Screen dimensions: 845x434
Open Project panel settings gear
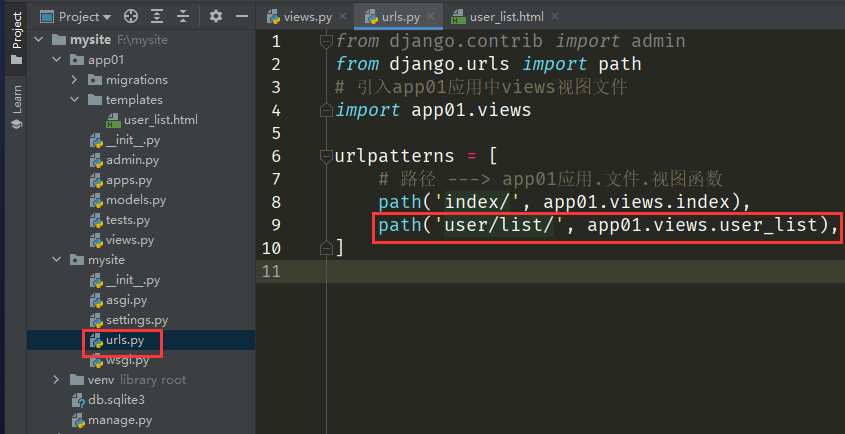[216, 17]
